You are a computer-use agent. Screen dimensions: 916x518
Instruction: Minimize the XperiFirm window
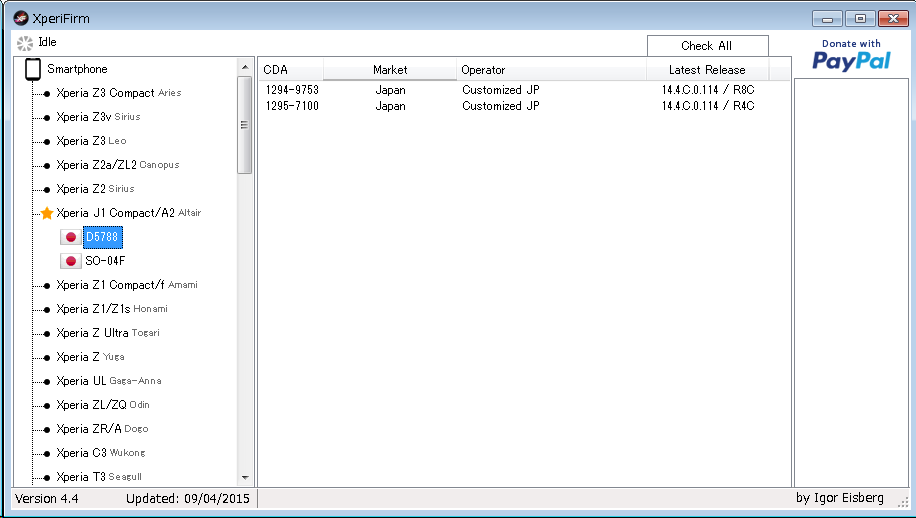(827, 19)
